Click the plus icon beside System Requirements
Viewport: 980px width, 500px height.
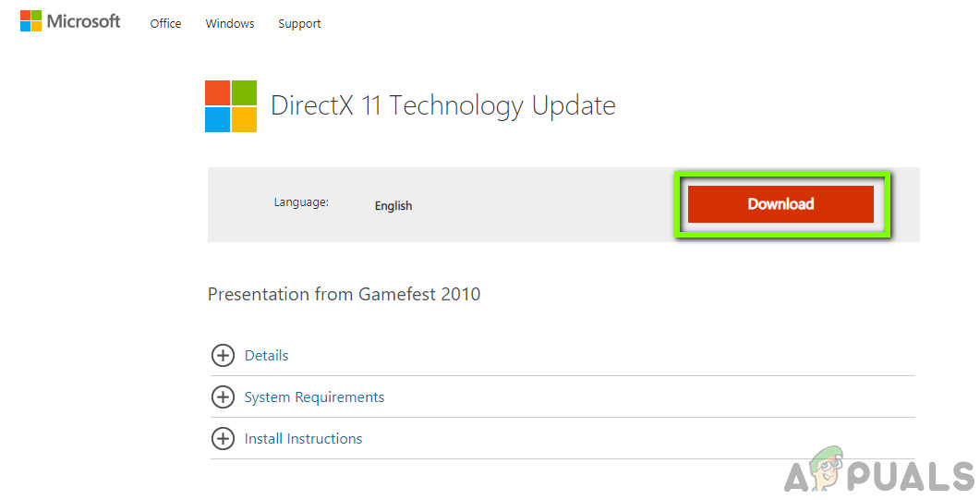223,396
